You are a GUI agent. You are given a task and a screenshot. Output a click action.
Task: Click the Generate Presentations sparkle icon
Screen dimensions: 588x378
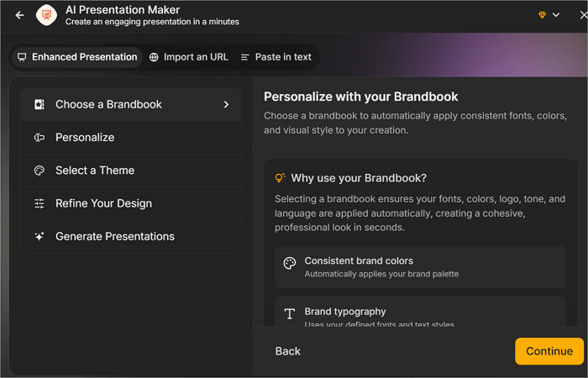pyautogui.click(x=39, y=236)
